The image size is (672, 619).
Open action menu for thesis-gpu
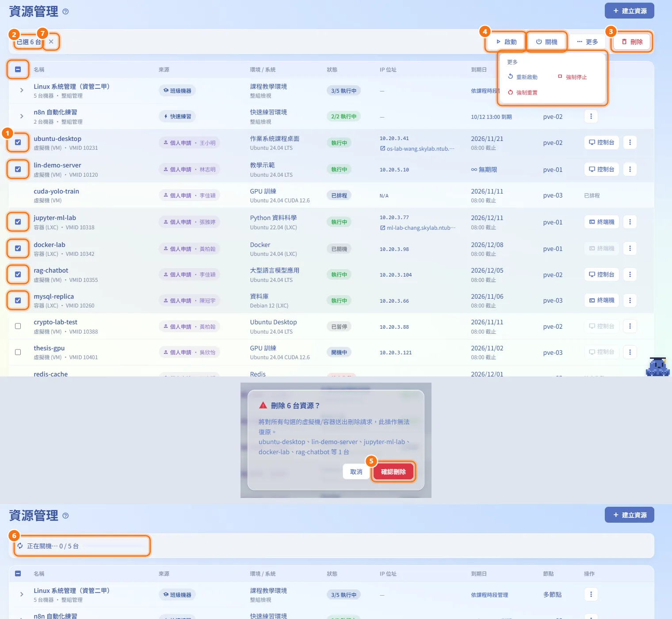(x=630, y=352)
